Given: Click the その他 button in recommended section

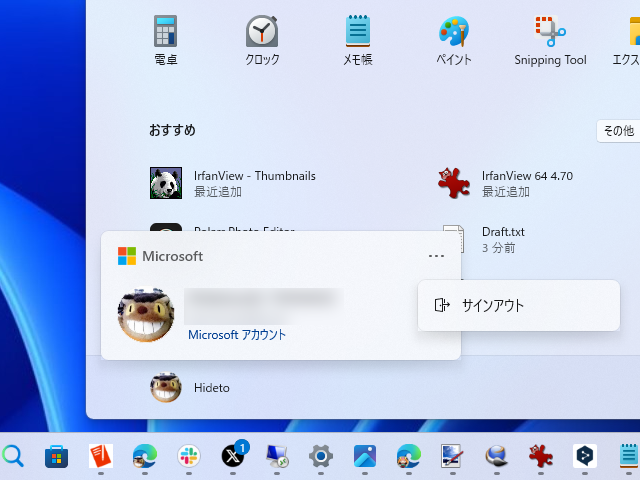Looking at the screenshot, I should 618,131.
